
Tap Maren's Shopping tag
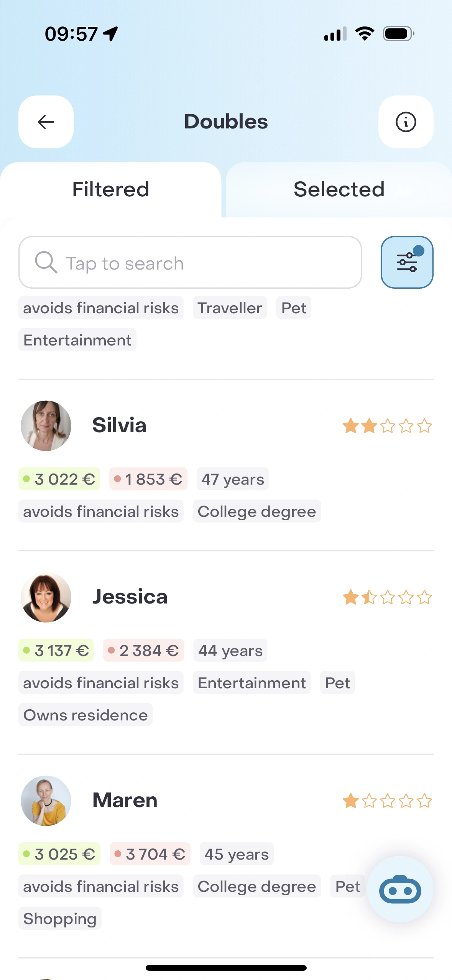(x=60, y=919)
